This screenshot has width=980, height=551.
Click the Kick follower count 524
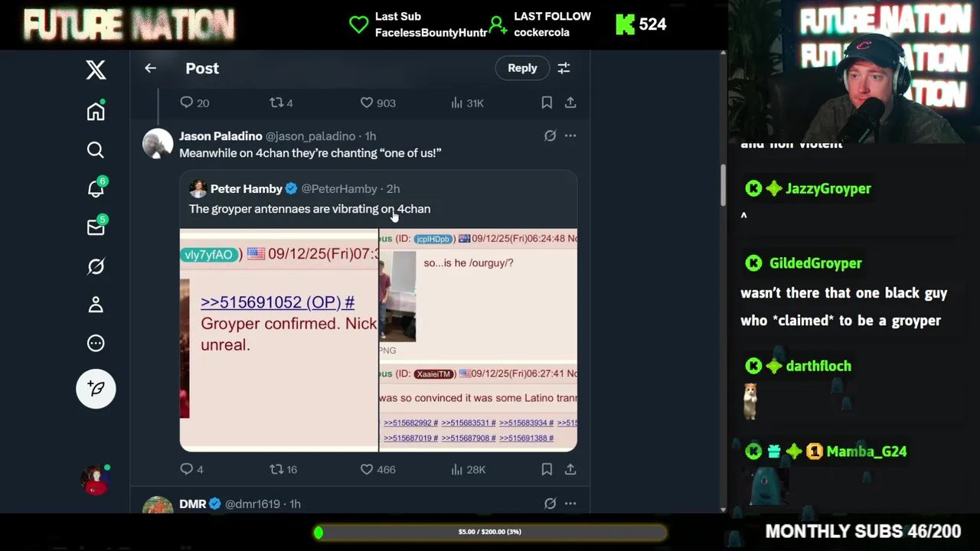(x=642, y=24)
